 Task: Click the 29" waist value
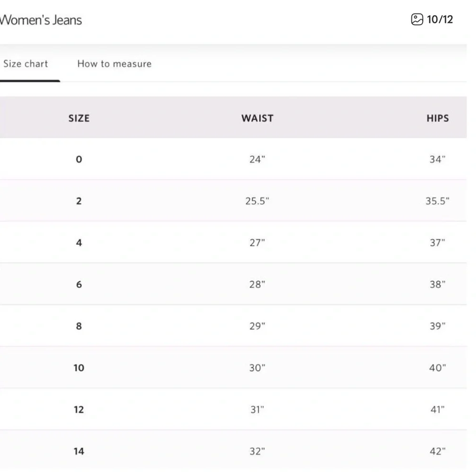point(257,326)
